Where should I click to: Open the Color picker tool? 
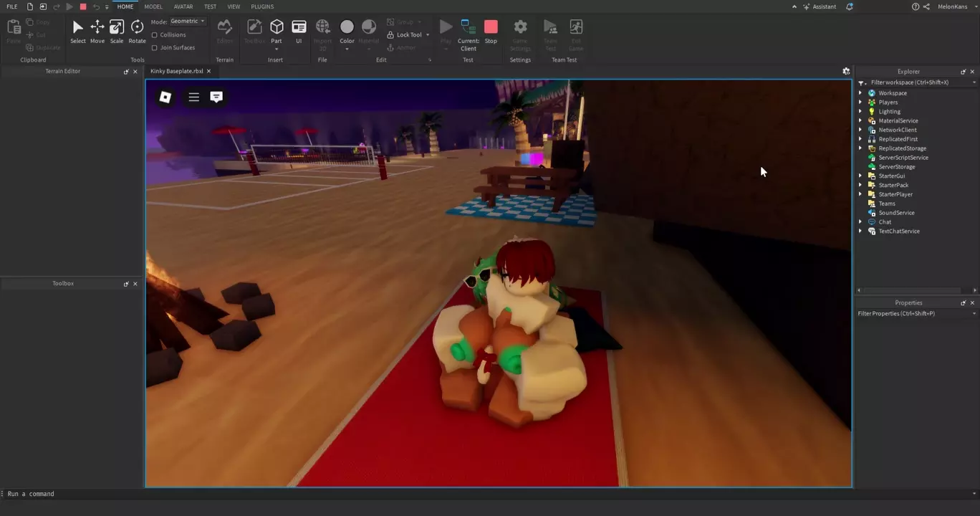(x=347, y=32)
